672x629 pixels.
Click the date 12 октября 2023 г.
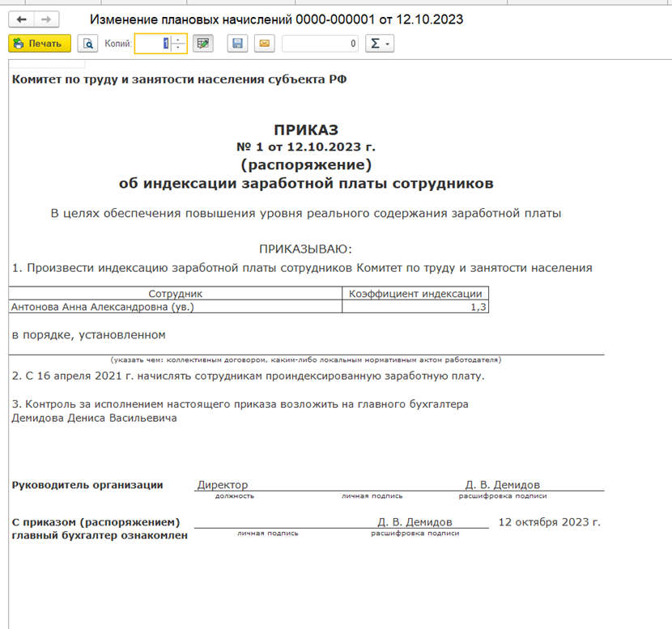550,522
